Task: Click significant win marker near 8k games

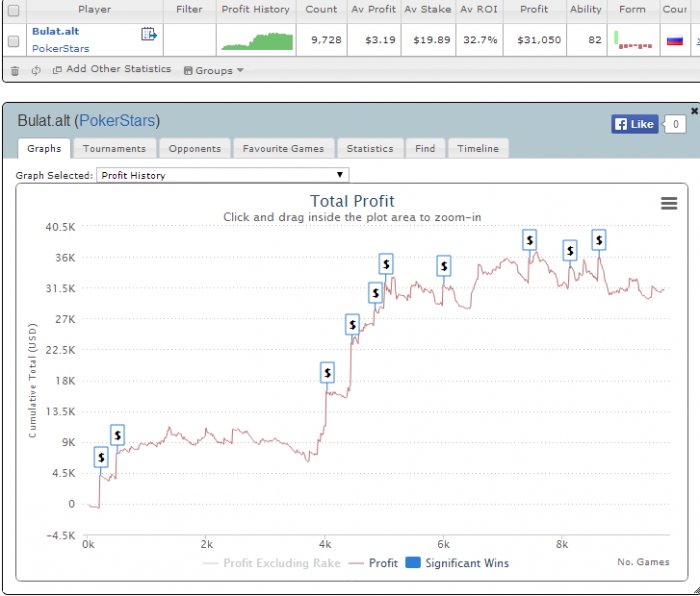Action: tap(570, 250)
